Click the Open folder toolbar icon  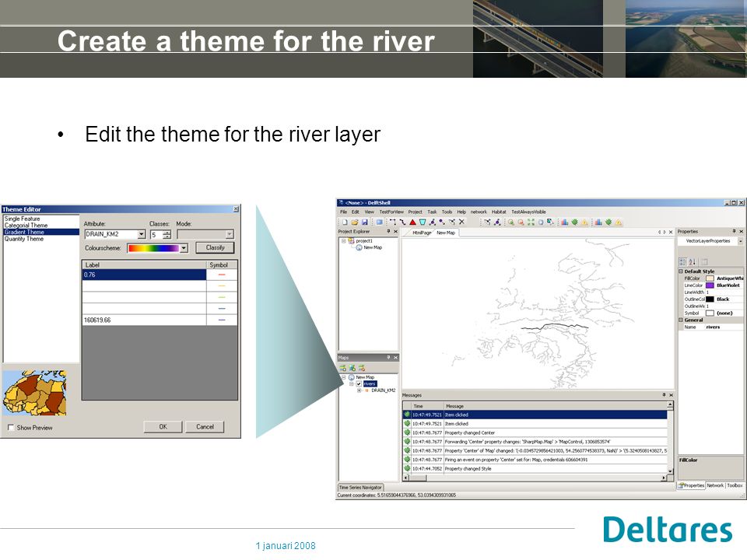point(355,222)
